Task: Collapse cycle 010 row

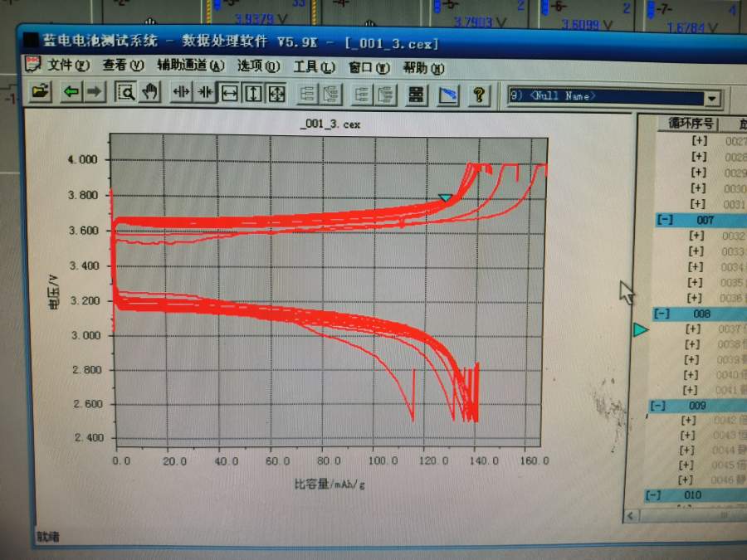Action: (653, 495)
